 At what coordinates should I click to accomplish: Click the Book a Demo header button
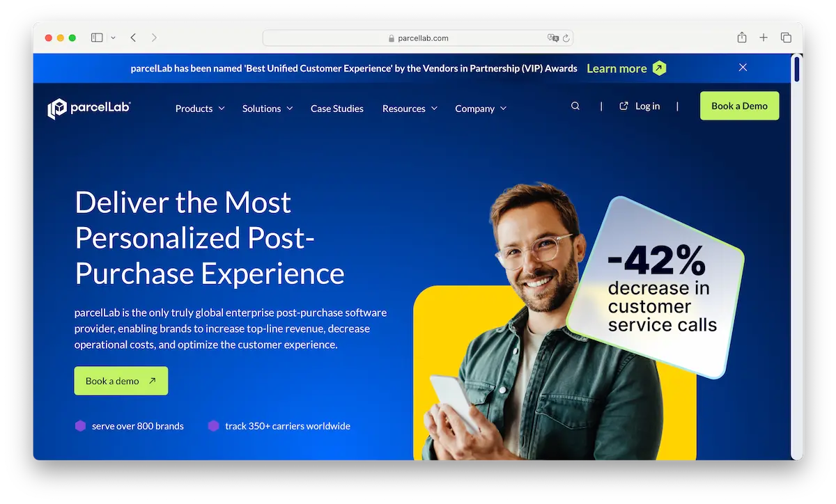[x=739, y=106]
